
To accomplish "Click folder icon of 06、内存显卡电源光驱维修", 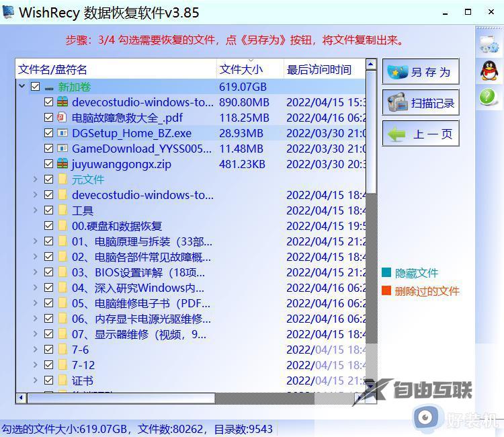I will coord(63,318).
